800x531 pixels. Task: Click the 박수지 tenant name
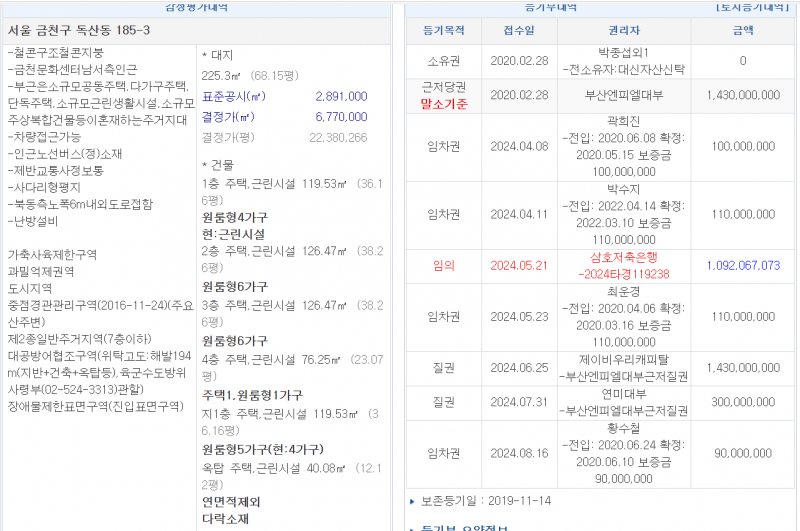[624, 189]
